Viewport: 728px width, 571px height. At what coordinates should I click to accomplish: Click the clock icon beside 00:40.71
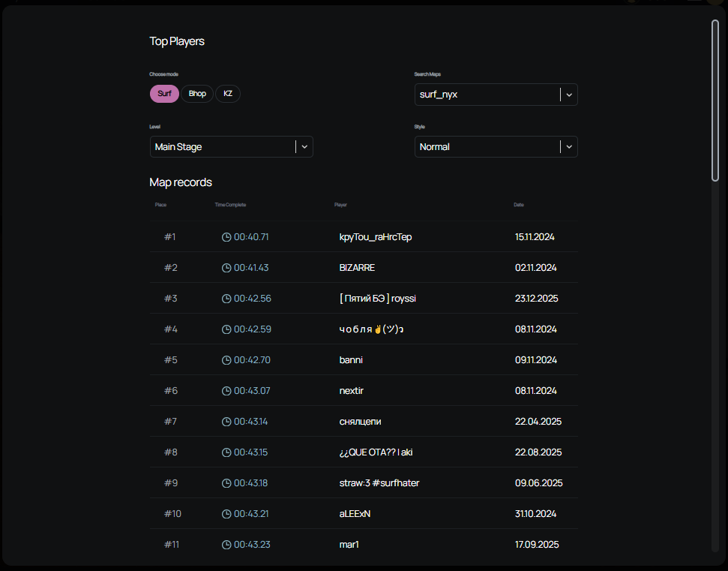(226, 237)
